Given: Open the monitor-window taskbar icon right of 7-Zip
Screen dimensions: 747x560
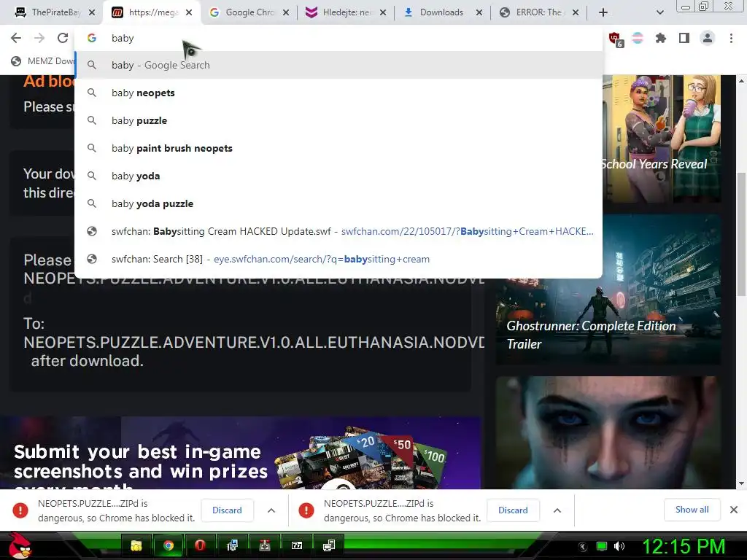Looking at the screenshot, I should (329, 545).
